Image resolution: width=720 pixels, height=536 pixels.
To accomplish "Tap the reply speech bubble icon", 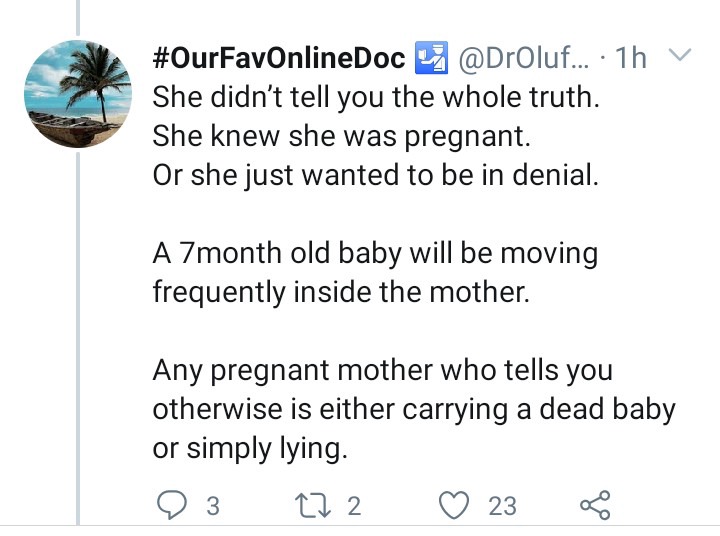I will click(x=172, y=505).
